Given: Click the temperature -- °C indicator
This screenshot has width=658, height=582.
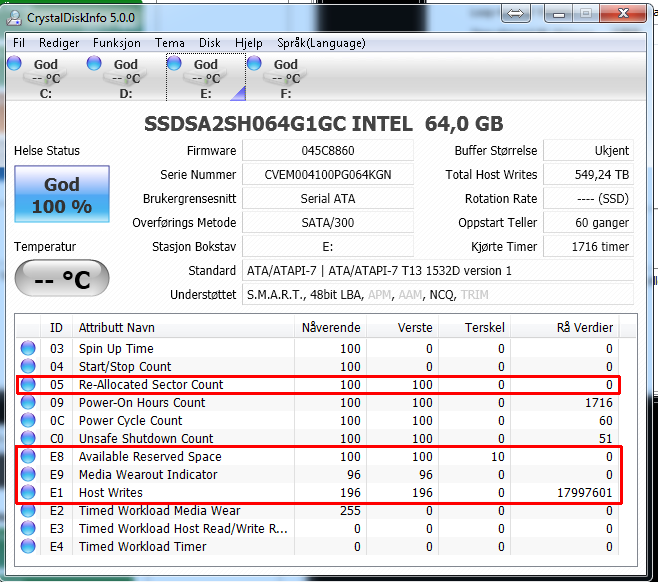Looking at the screenshot, I should coord(62,278).
